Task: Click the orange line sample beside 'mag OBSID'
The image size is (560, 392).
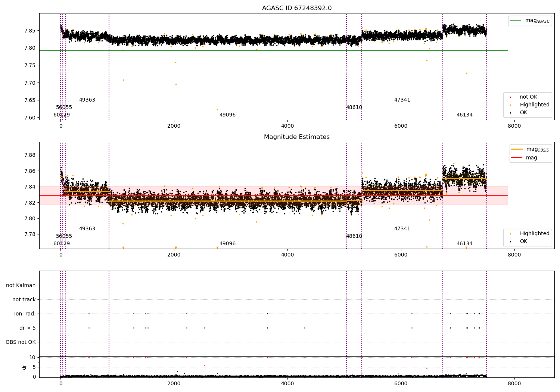Action: (x=517, y=149)
